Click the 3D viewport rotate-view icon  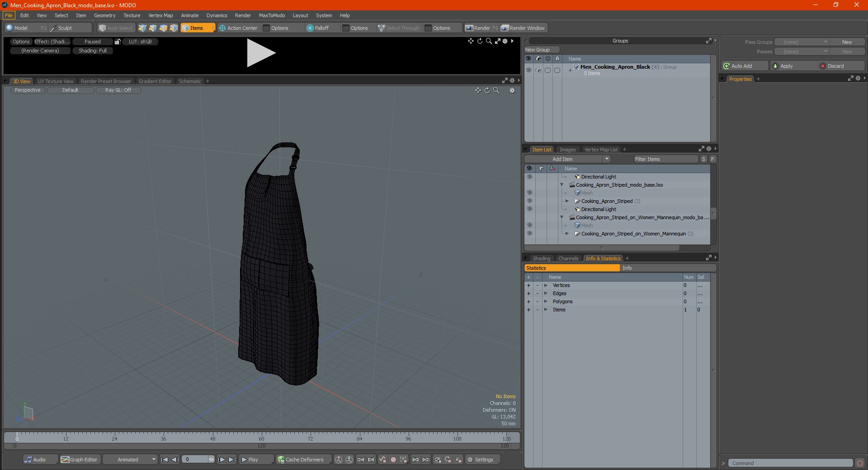tap(487, 90)
